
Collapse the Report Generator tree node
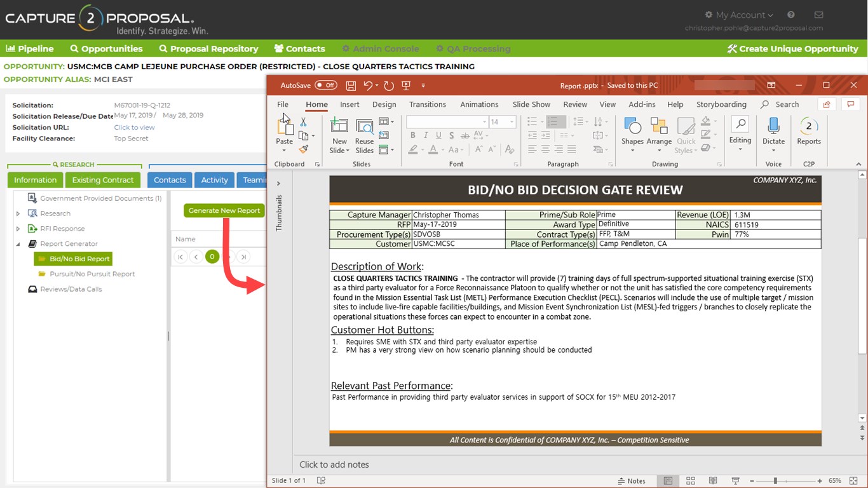[x=18, y=244]
